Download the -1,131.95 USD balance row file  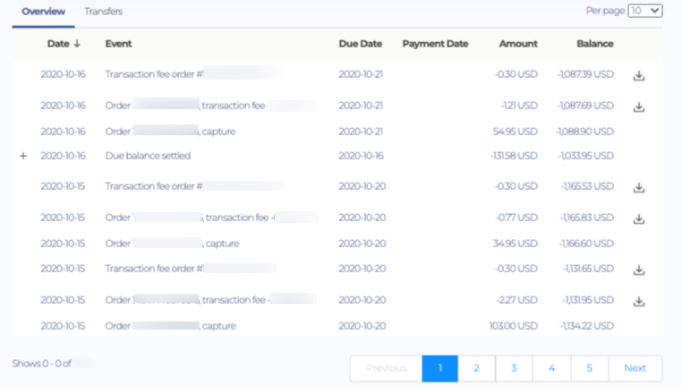point(639,302)
